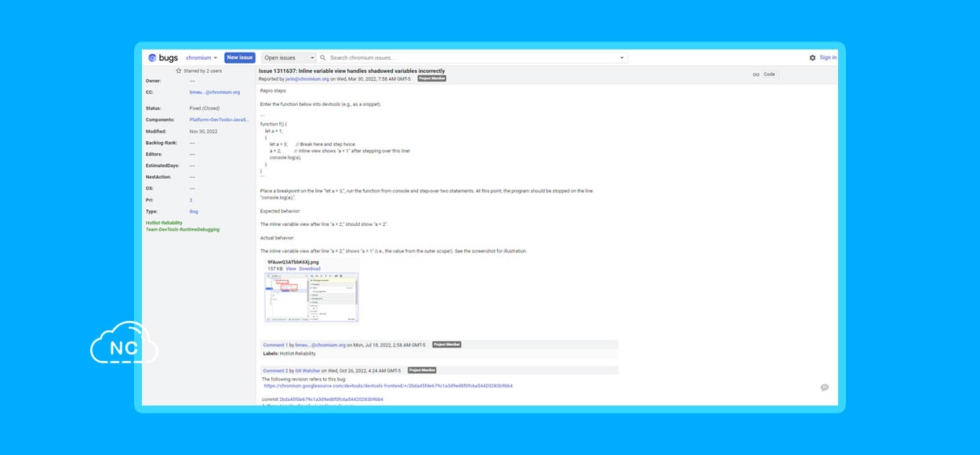Download the 9fAuwQ3ATbbK6Xj.png attachment

pyautogui.click(x=310, y=268)
